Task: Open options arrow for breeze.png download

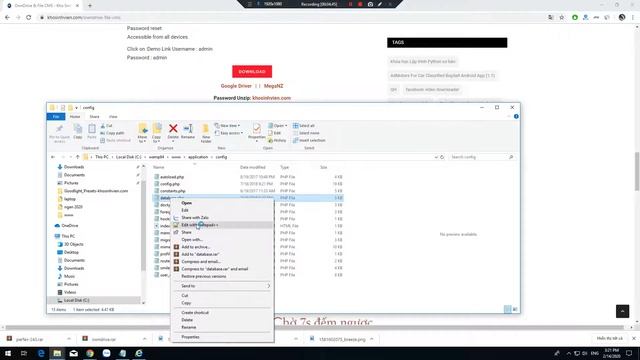Action: click(x=371, y=339)
